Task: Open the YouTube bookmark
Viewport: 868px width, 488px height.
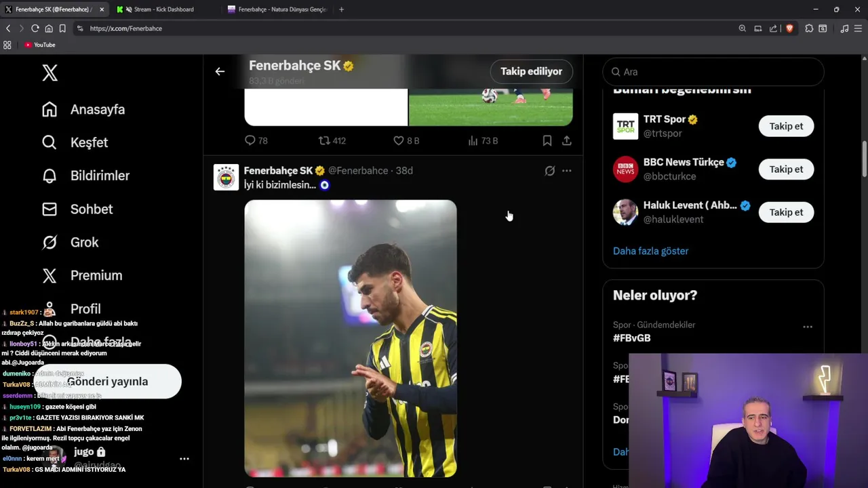Action: (x=39, y=45)
